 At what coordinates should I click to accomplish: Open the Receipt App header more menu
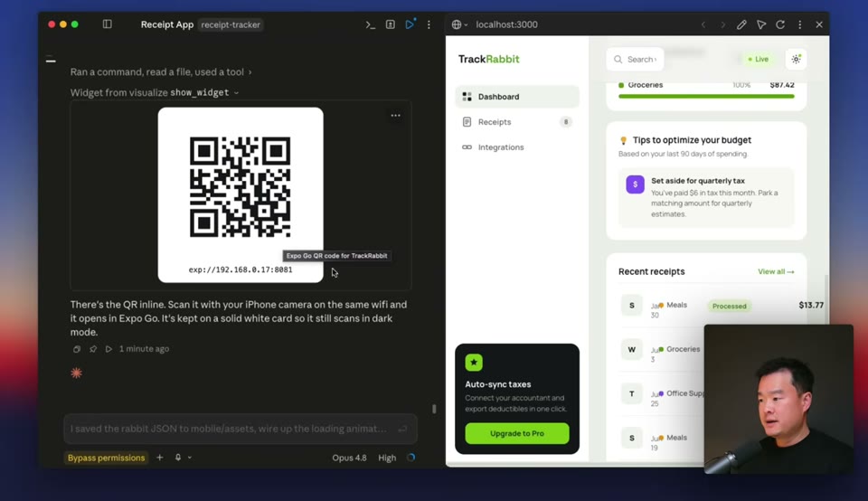[x=429, y=25]
